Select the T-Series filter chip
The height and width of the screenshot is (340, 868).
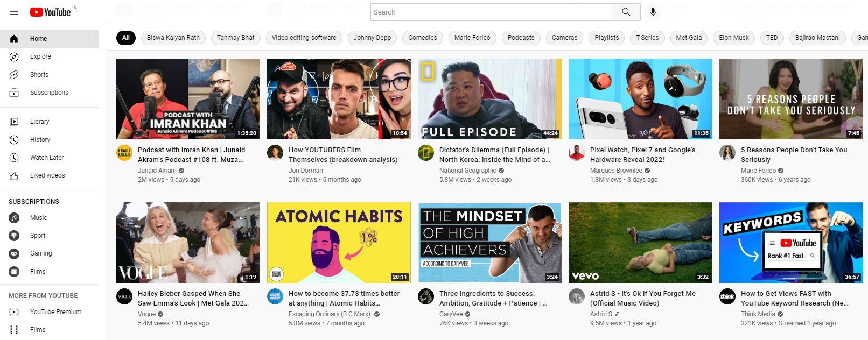[x=647, y=38]
